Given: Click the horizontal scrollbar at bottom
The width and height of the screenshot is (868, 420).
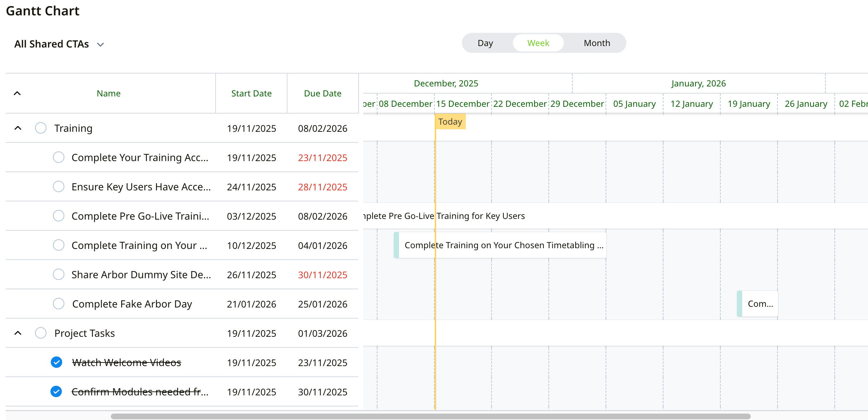Looking at the screenshot, I should coord(430,416).
